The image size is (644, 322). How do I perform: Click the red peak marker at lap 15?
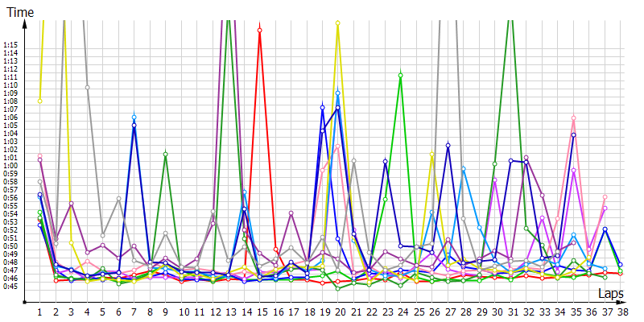(x=260, y=31)
